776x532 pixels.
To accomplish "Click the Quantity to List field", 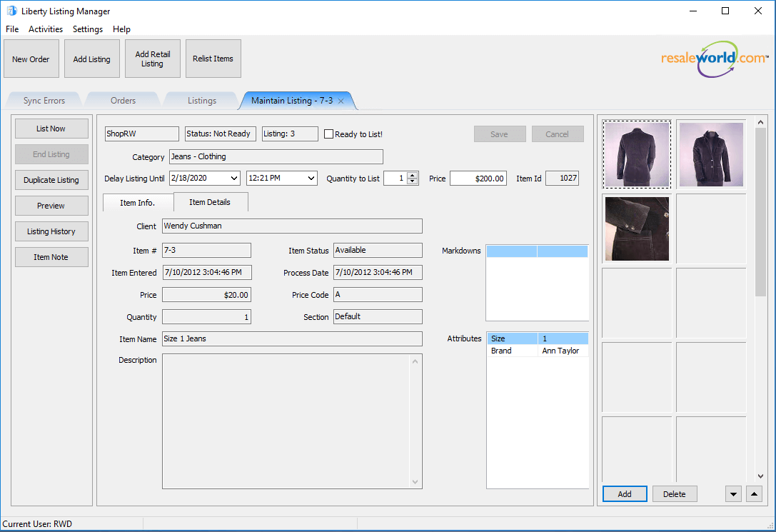I will click(x=395, y=178).
